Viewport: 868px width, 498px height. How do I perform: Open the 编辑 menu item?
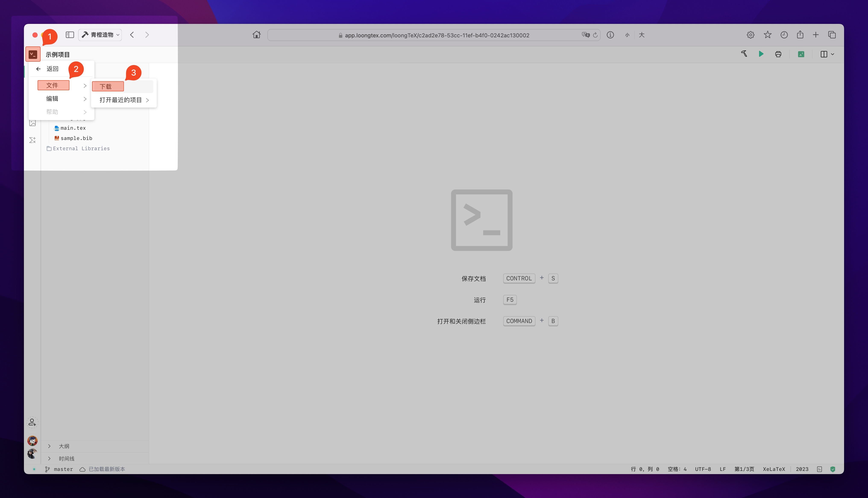click(52, 99)
